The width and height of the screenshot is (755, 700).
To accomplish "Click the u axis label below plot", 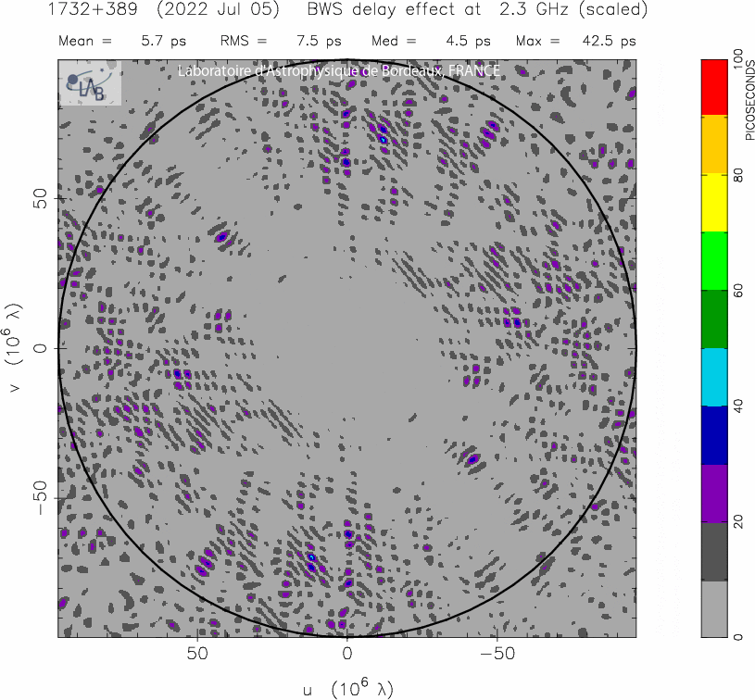I will coord(347,689).
